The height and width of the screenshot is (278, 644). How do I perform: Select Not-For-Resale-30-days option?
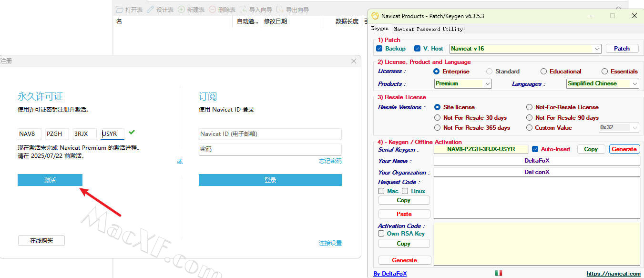tap(438, 118)
